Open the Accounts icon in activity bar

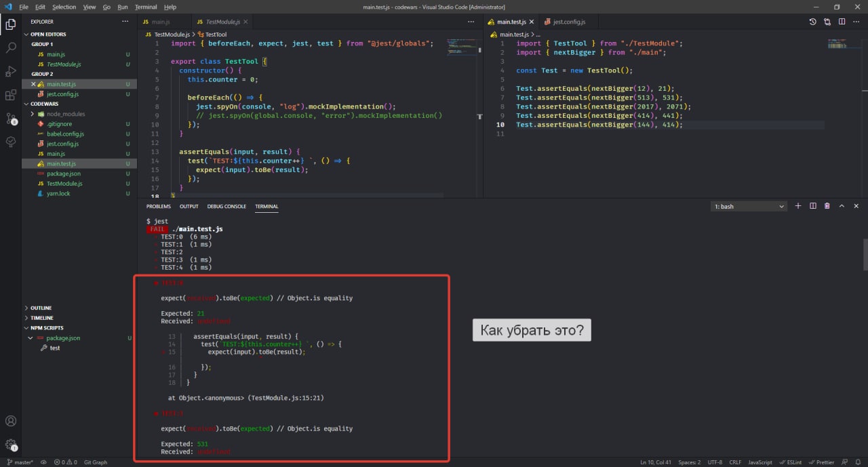(x=11, y=422)
